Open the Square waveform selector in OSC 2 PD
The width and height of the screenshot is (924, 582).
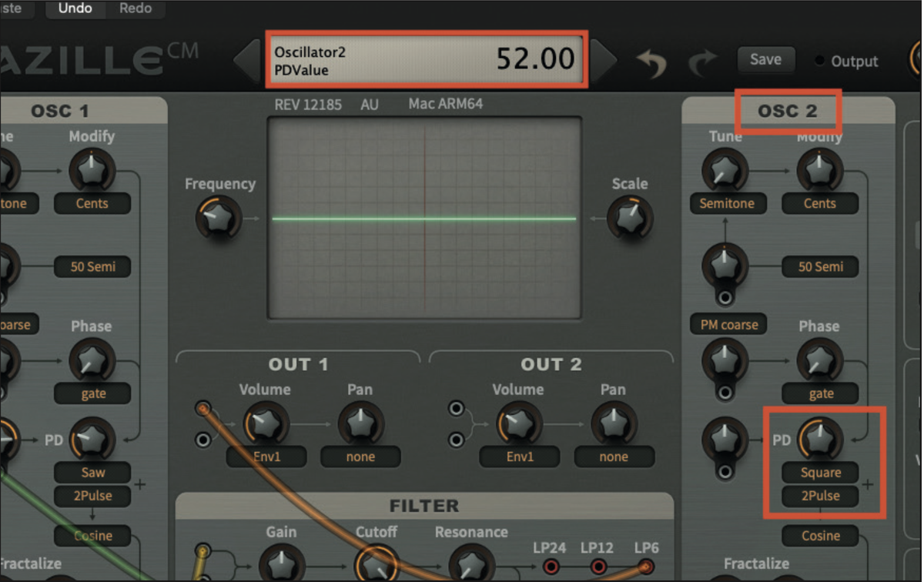point(820,472)
